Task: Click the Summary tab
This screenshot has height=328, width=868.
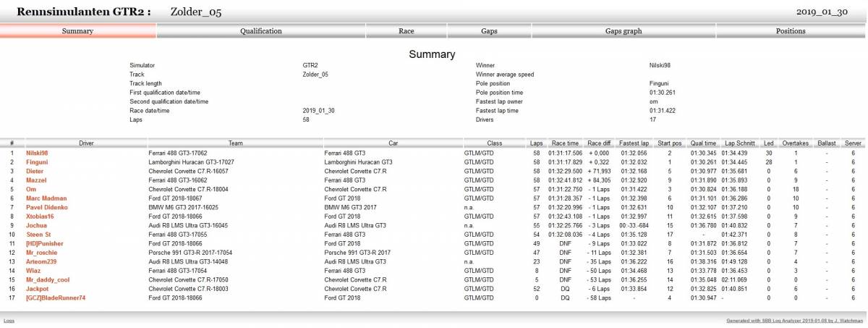Action: (x=77, y=31)
